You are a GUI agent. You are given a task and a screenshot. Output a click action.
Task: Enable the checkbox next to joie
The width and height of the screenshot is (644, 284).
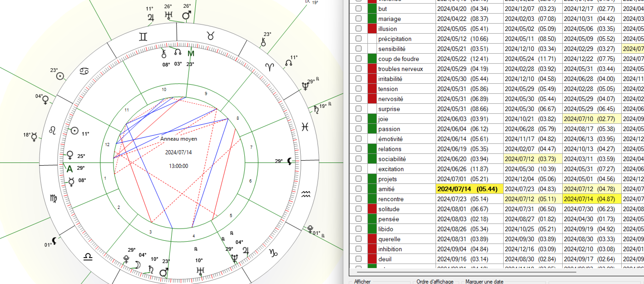click(358, 119)
